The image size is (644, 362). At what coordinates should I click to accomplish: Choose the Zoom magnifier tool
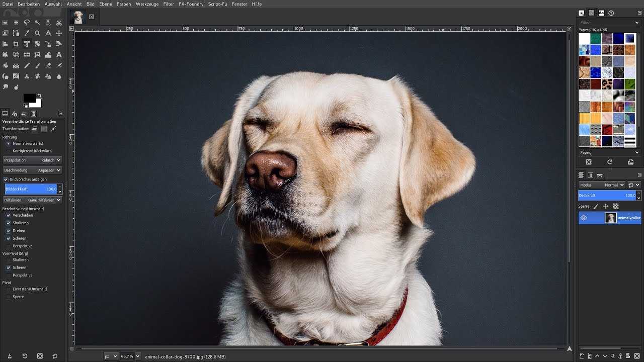pyautogui.click(x=38, y=33)
